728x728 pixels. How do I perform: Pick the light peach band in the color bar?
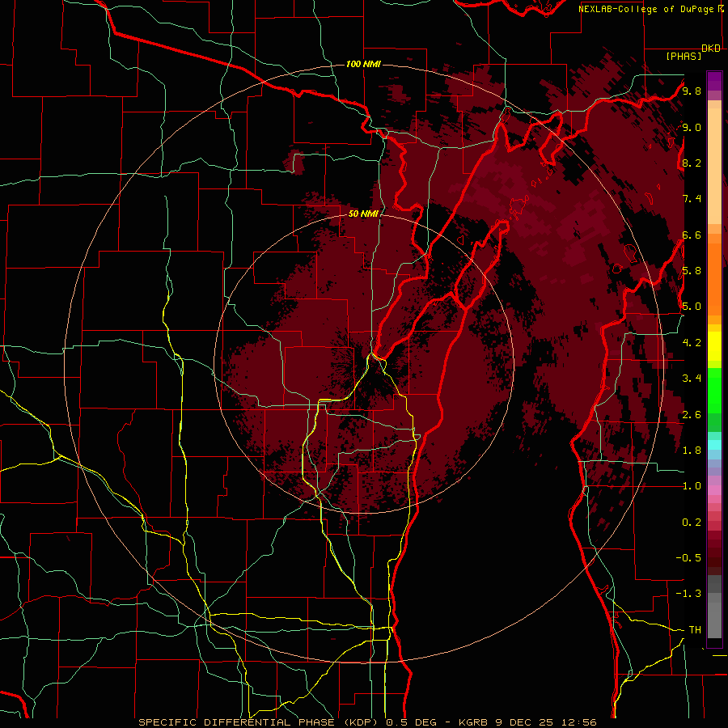[x=714, y=166]
